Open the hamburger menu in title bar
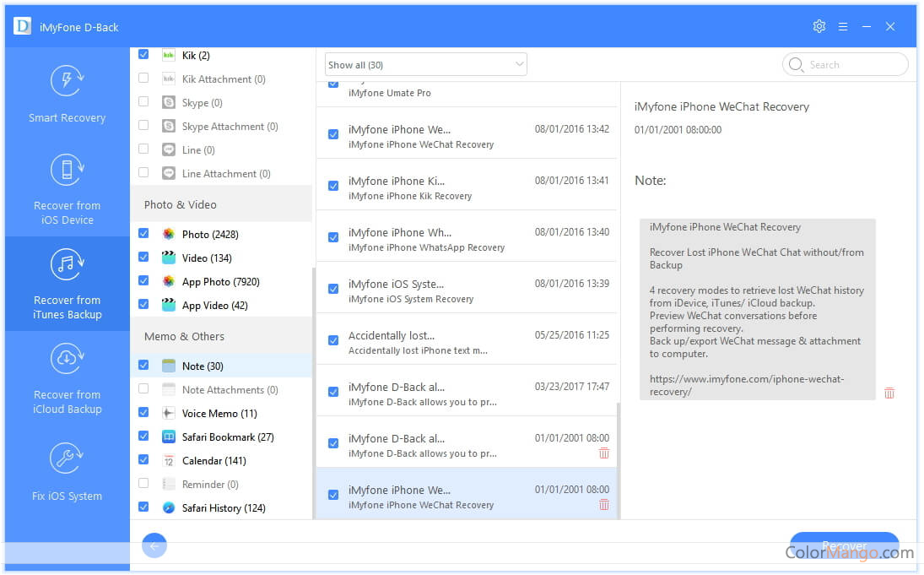The image size is (924, 575). (x=842, y=26)
